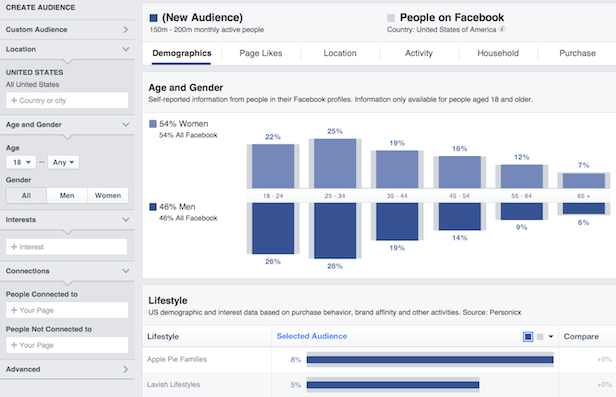Click the 46% Men legend text
This screenshot has height=397, width=616.
[x=177, y=207]
